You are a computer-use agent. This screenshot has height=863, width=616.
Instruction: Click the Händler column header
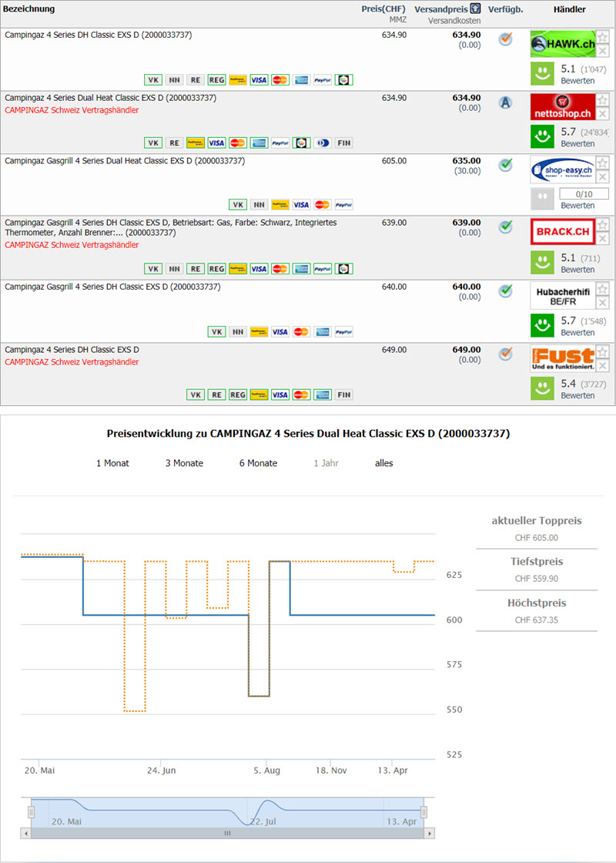[570, 9]
